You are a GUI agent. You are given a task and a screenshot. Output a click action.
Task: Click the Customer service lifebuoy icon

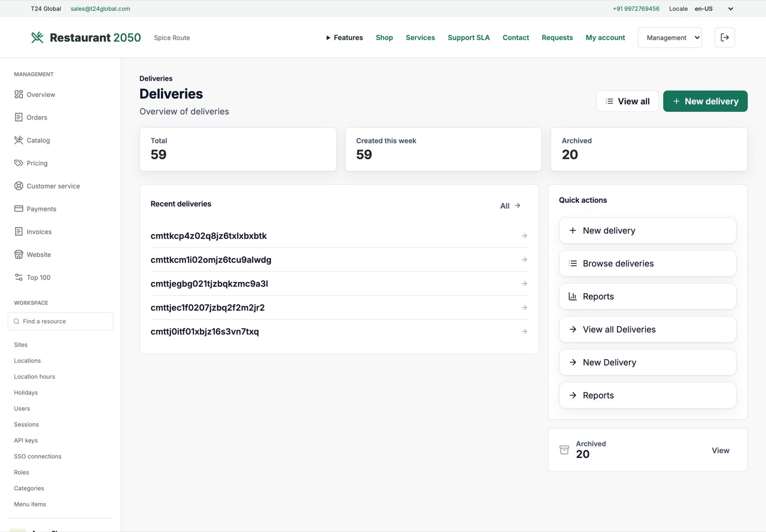pyautogui.click(x=19, y=186)
